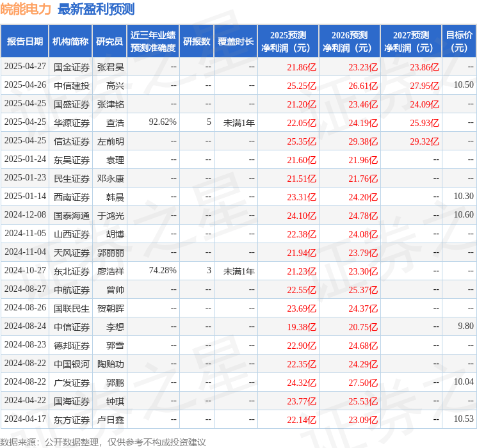
Task: Click the 目标价(元) column header
Action: point(459,42)
